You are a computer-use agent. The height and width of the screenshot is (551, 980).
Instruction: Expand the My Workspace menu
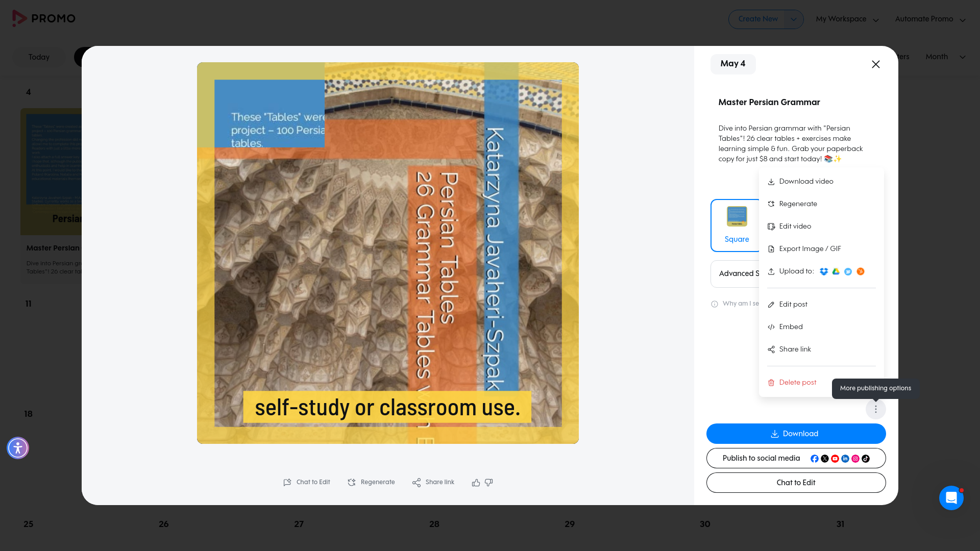coord(847,19)
